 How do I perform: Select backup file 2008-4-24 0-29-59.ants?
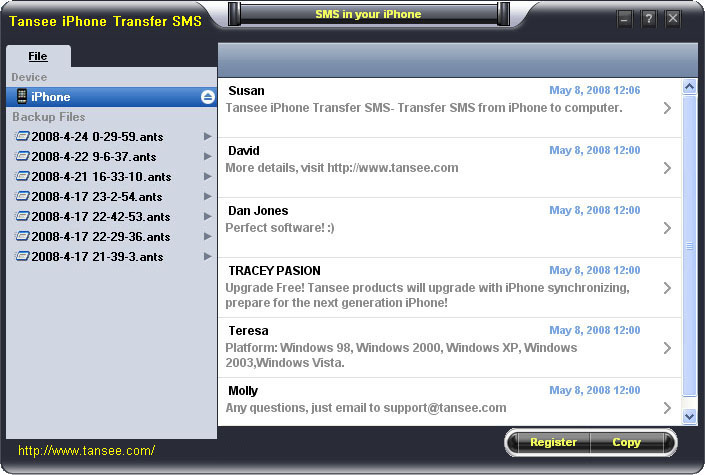tap(97, 136)
